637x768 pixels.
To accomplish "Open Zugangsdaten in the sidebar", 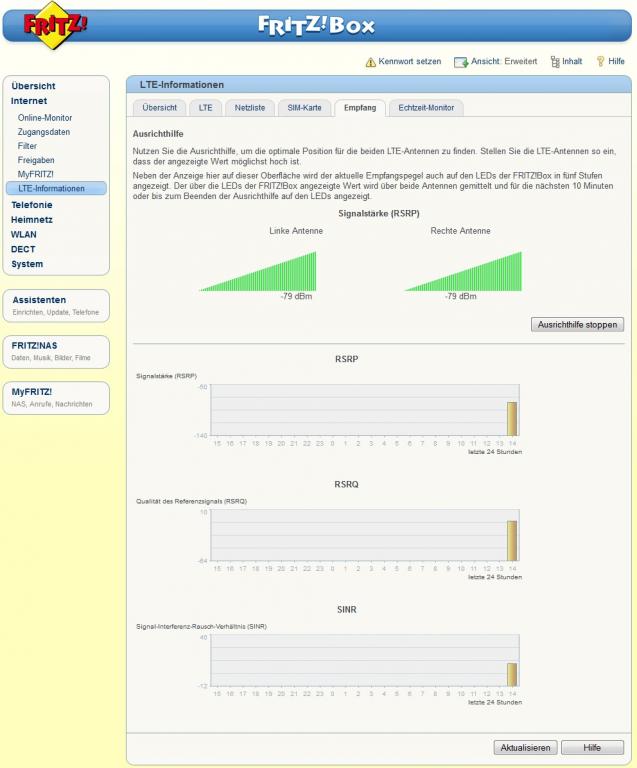I will coord(44,132).
